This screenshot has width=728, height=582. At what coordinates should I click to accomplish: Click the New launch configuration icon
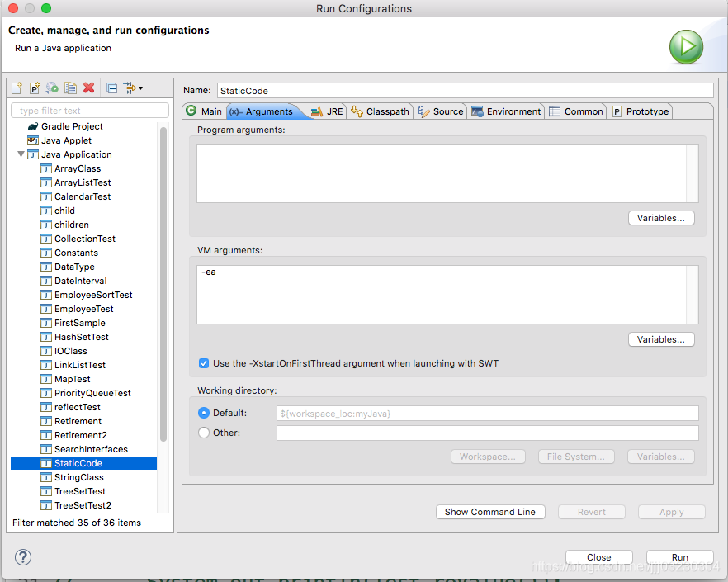point(17,88)
